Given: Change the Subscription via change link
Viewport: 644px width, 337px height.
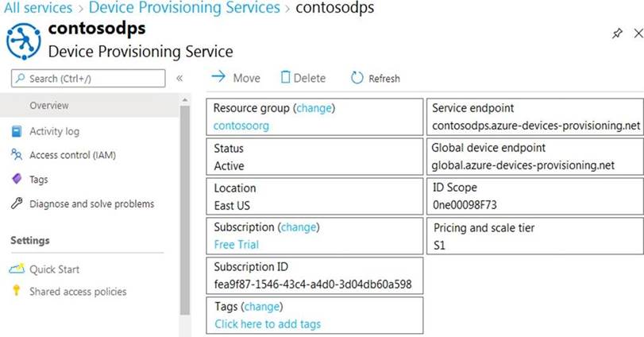Looking at the screenshot, I should click(x=298, y=227).
